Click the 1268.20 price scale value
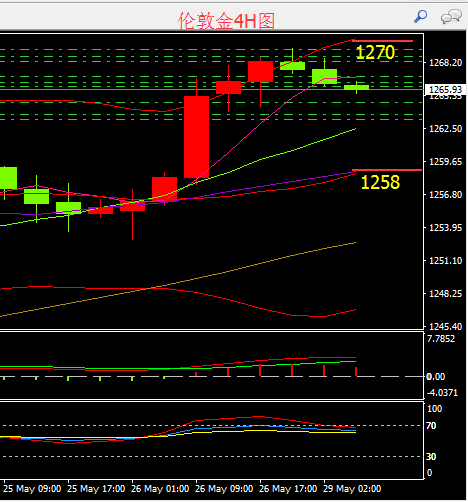The width and height of the screenshot is (468, 502). pyautogui.click(x=445, y=62)
